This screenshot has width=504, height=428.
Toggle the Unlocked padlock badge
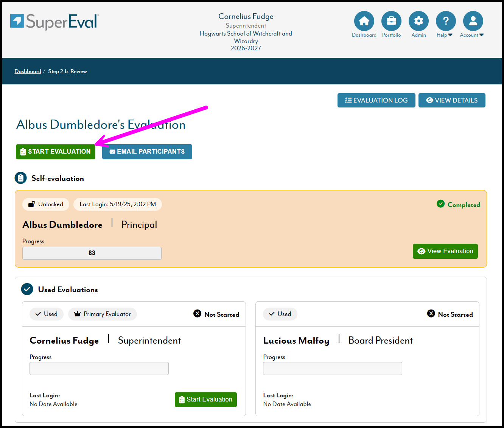(46, 204)
